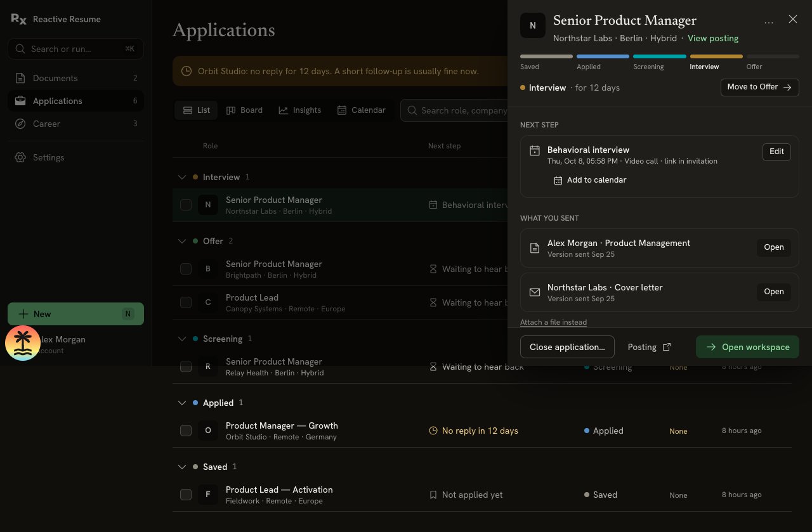
Task: Edit the Behavioral interview step
Action: click(x=776, y=152)
